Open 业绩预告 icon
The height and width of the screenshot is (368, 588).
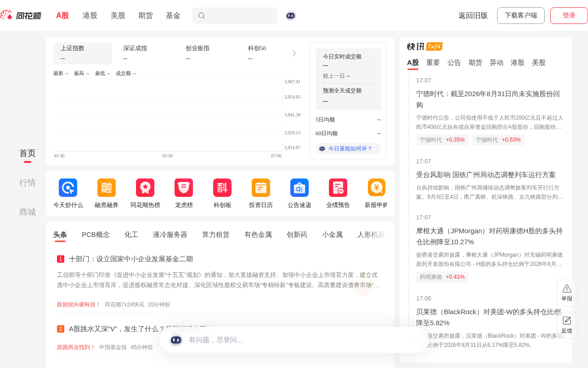[x=338, y=188]
